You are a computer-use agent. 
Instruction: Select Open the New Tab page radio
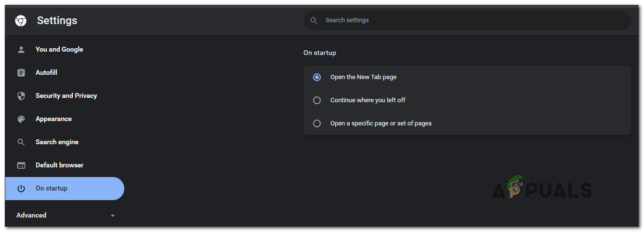317,77
